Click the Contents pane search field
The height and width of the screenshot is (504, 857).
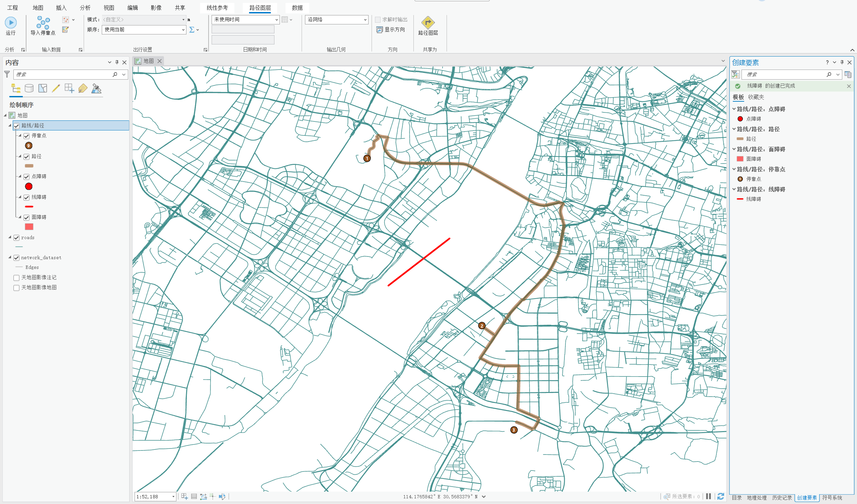pyautogui.click(x=63, y=74)
